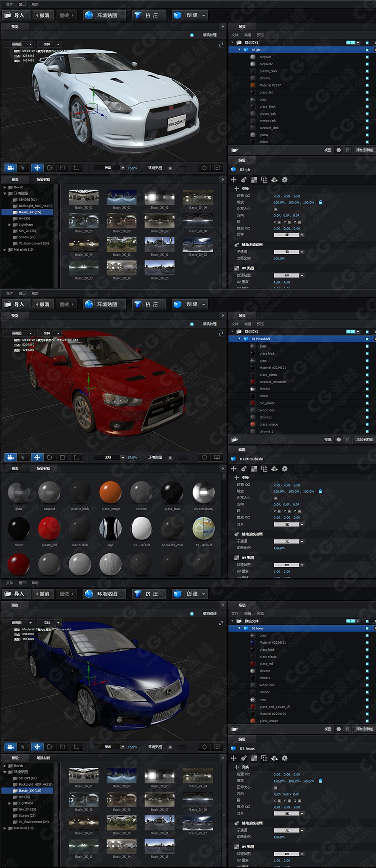
Task: Open the 文件 menu in the top window menu bar
Action: [x=9, y=4]
